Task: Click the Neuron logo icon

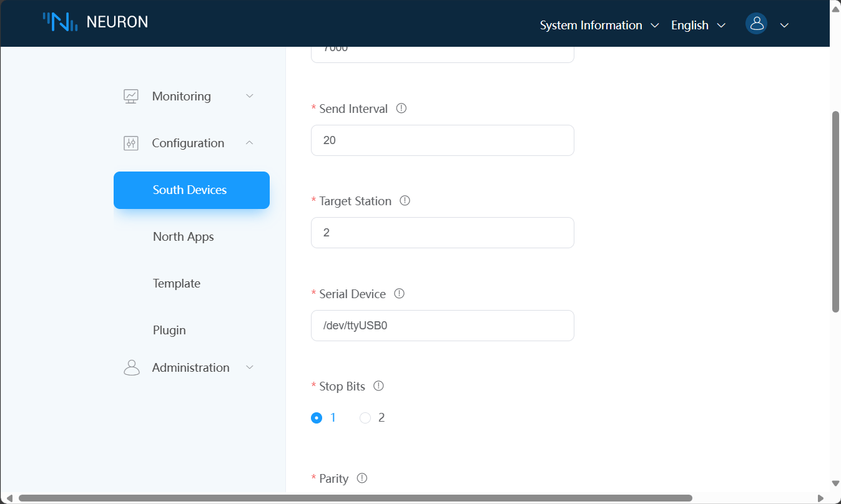Action: 60,22
